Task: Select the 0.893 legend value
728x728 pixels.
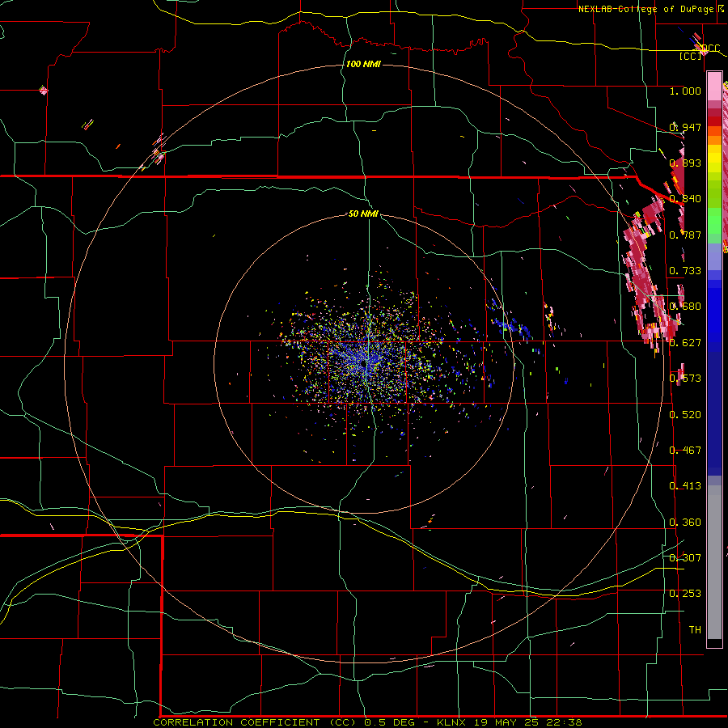Action: [685, 163]
